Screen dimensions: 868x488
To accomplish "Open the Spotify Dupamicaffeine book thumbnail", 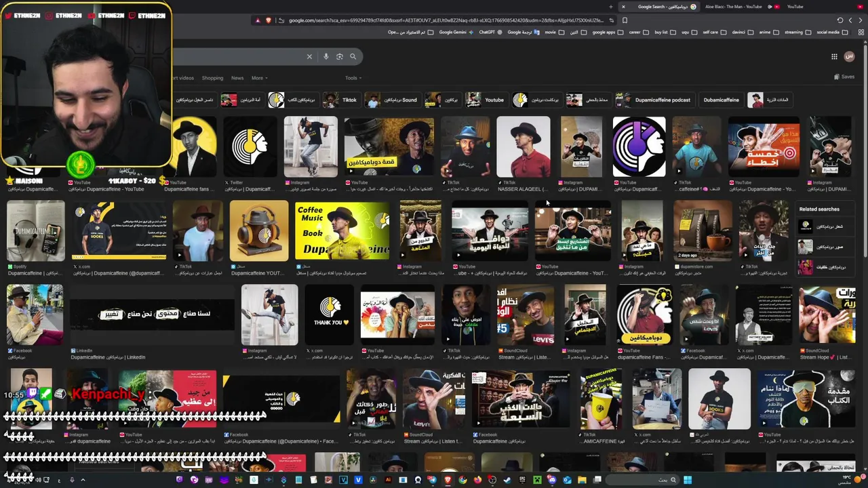I will (x=36, y=230).
